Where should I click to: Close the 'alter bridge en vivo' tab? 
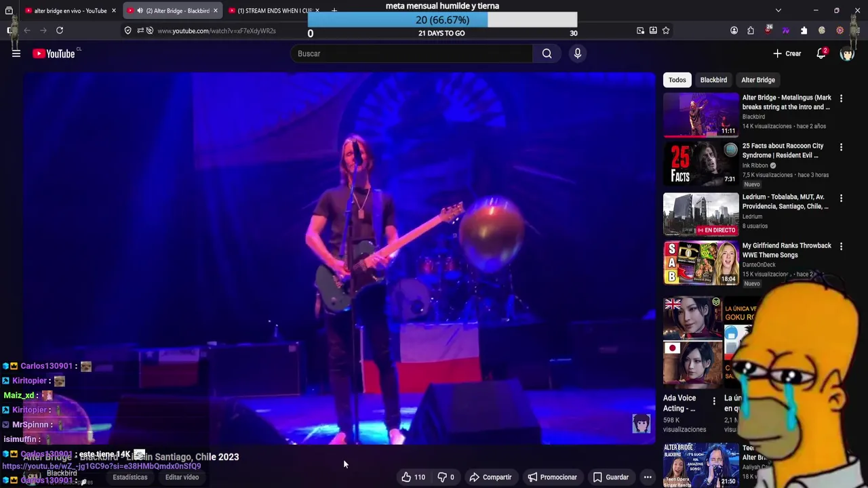[x=113, y=11]
